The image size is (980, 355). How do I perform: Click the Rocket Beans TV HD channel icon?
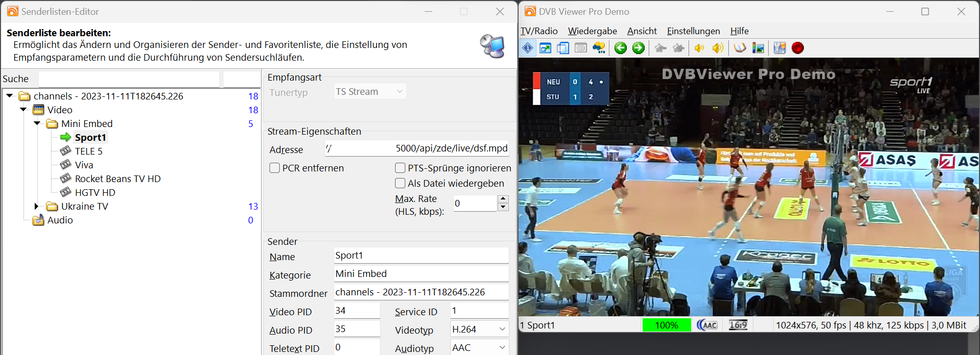(66, 179)
